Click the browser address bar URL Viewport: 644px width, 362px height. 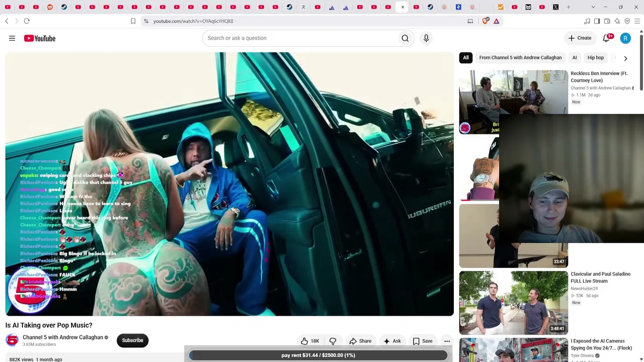tap(193, 21)
